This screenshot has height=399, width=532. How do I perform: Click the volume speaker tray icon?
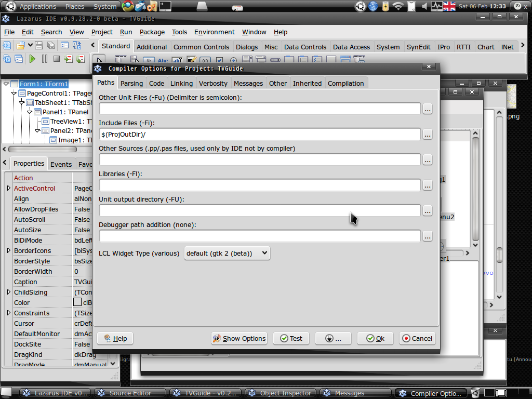coord(424,6)
